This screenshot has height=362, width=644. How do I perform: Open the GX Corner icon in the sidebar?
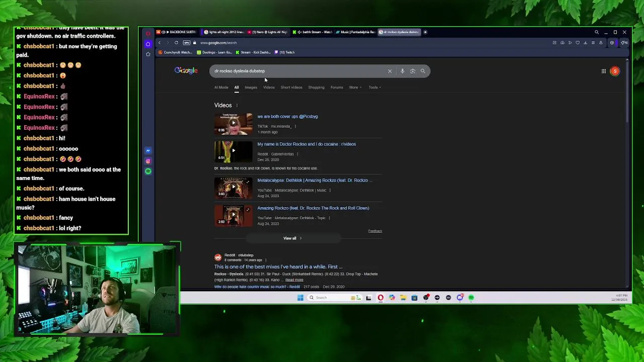pyautogui.click(x=148, y=44)
